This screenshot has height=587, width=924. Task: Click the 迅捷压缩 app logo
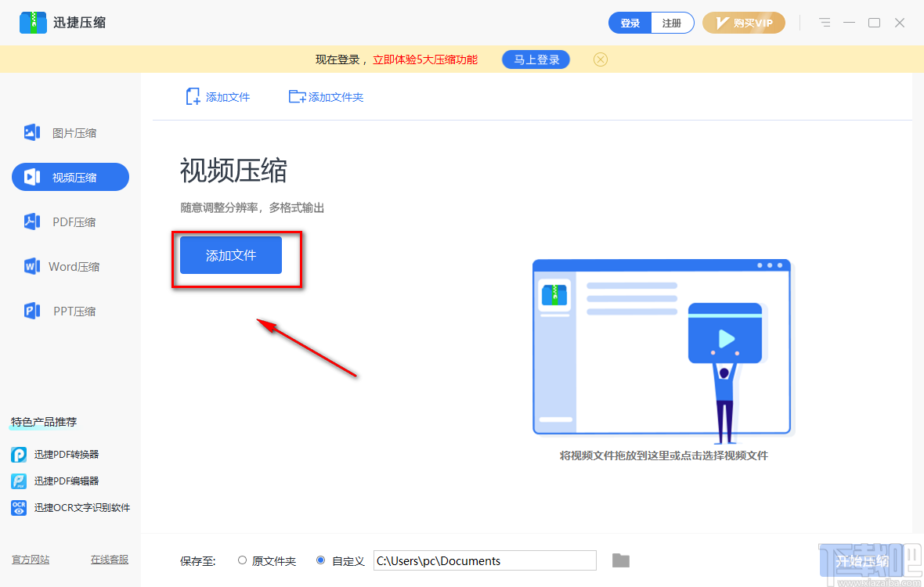[x=33, y=23]
